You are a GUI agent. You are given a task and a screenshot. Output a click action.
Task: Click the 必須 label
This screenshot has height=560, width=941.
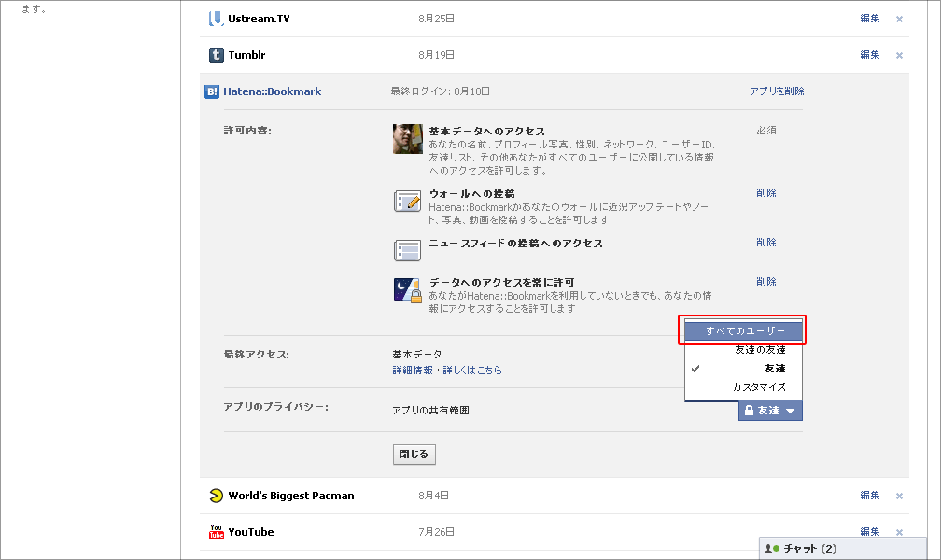pyautogui.click(x=766, y=131)
